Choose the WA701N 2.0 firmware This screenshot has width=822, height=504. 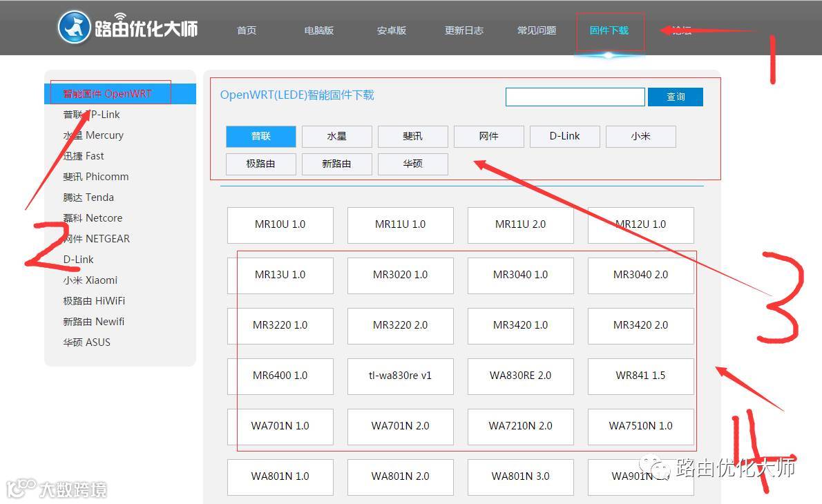click(401, 426)
